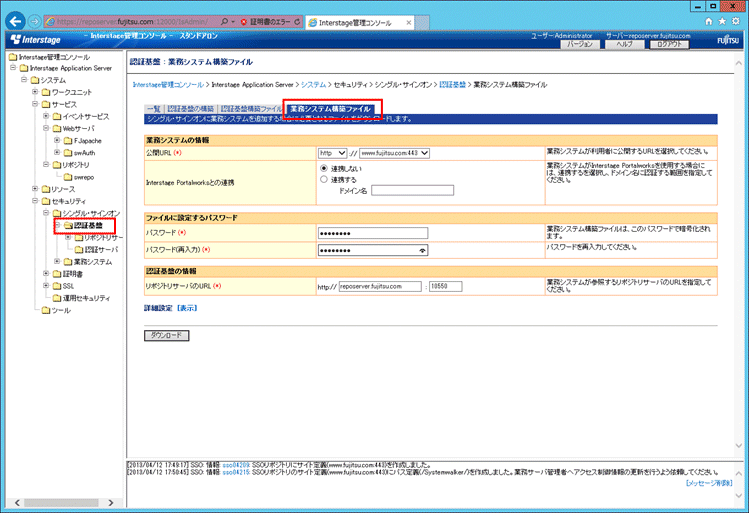Click 認証基盤 link in breadcrumb
Screen dimensions: 749x513
point(452,85)
